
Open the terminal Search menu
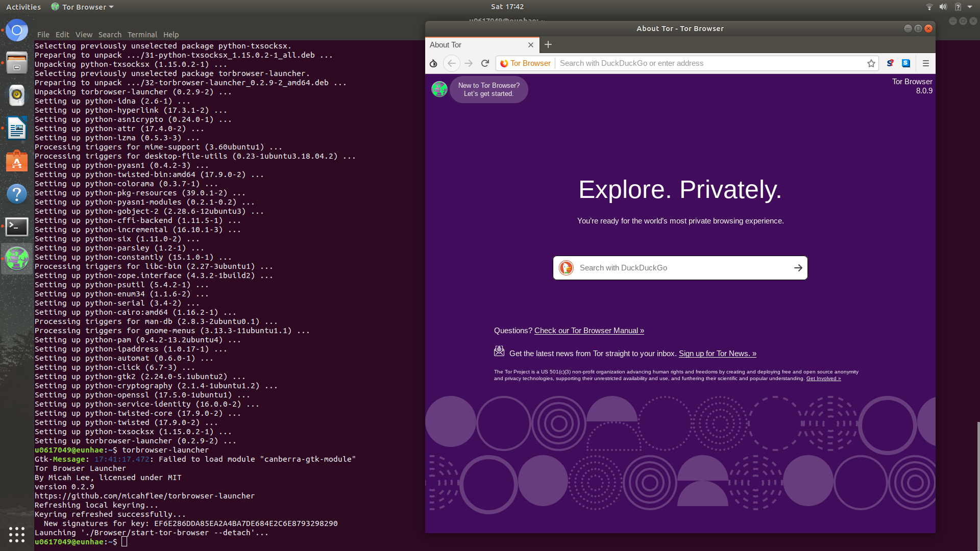pos(110,35)
